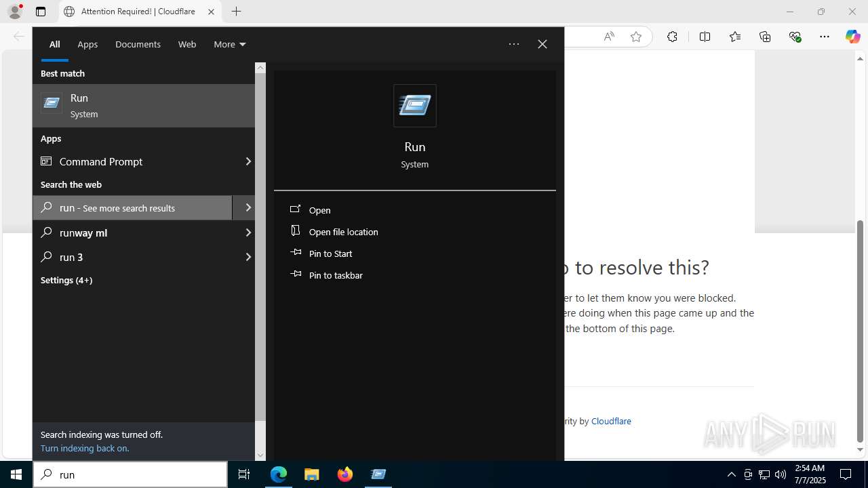This screenshot has height=488, width=868.
Task: Open Task View on taskbar
Action: coord(244,474)
